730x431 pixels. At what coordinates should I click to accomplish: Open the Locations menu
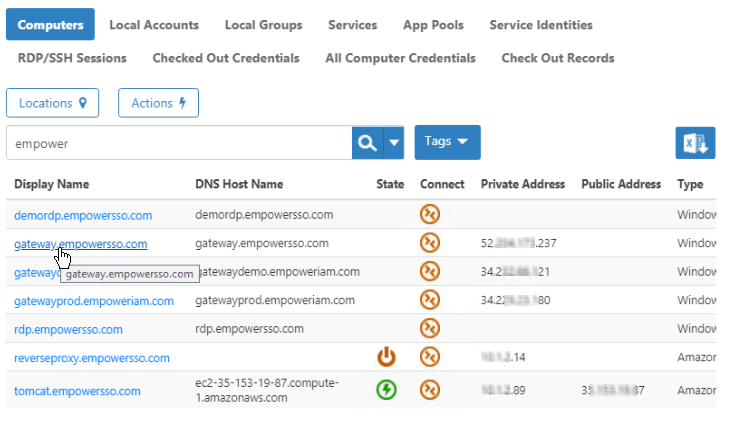pyautogui.click(x=53, y=103)
